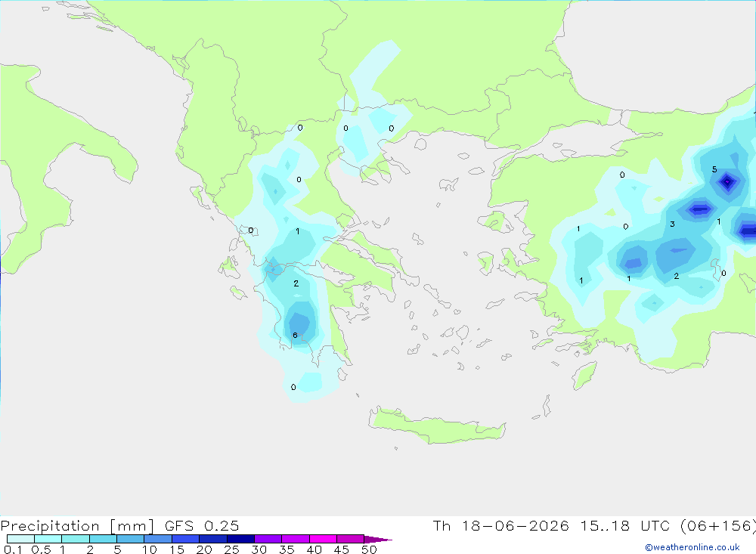This screenshot has height=554, width=756.
Task: Select the 15–20 mm legend color swatch
Action: [186, 539]
